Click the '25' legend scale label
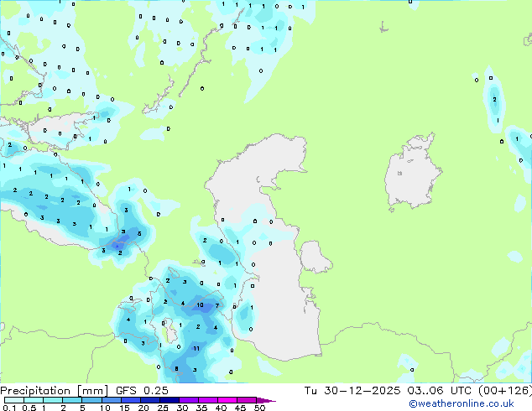 [x=163, y=408]
